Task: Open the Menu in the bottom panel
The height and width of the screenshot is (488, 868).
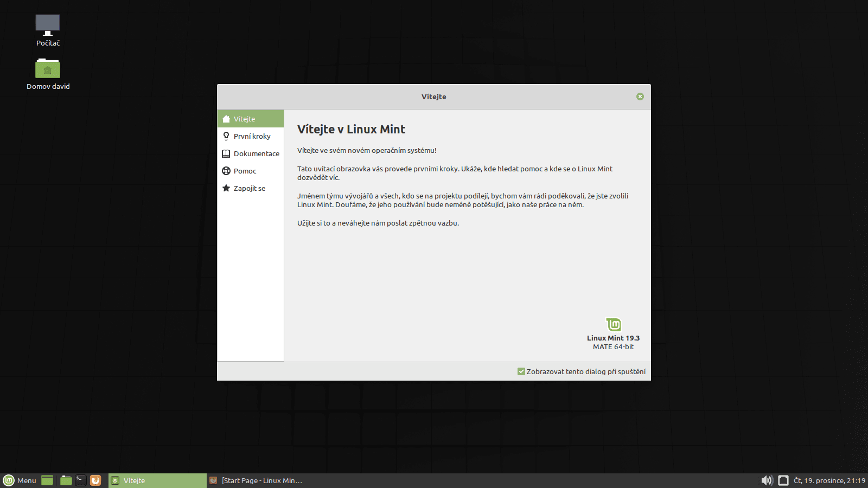Action: point(22,480)
